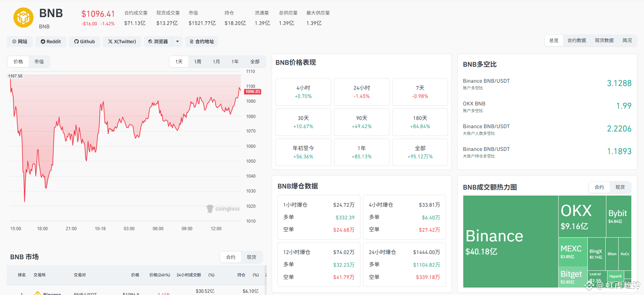Sort the table by 价格 column header
Screen dimensions: 644x295
(x=135, y=275)
